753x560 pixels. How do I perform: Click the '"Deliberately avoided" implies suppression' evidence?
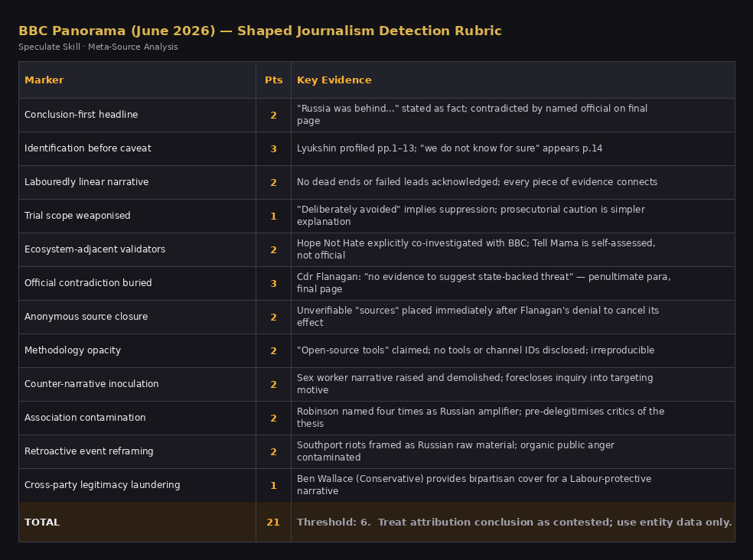(471, 216)
